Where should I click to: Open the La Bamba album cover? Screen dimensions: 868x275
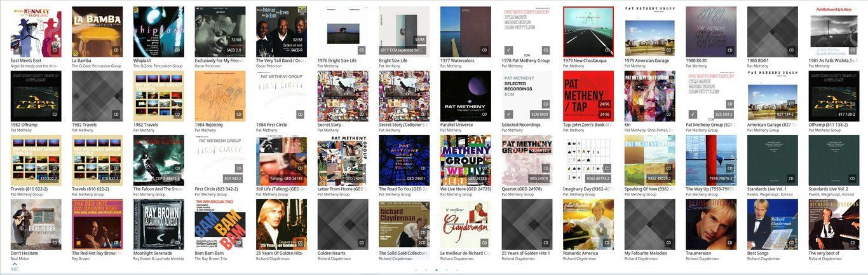[x=97, y=32]
